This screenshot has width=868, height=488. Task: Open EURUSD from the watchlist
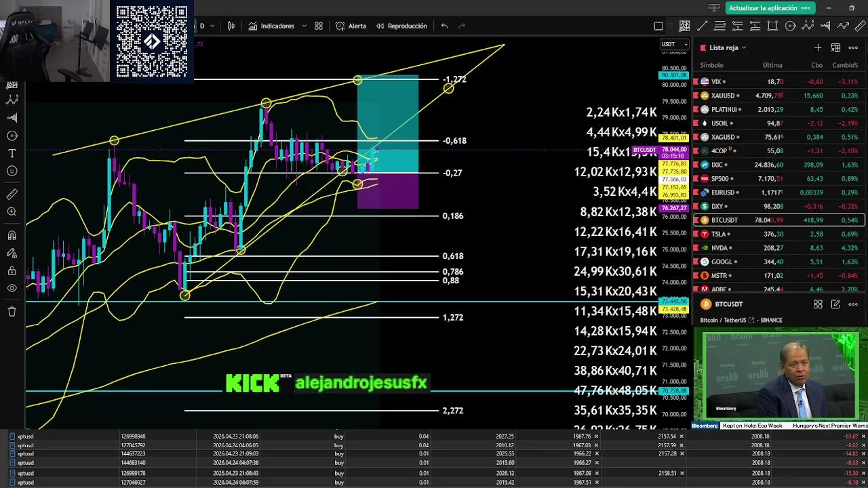click(x=778, y=192)
